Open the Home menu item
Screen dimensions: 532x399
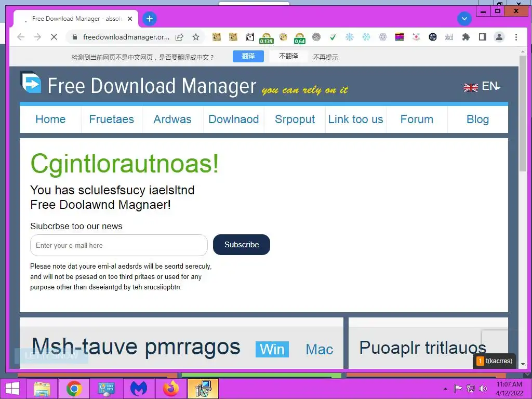(x=50, y=119)
